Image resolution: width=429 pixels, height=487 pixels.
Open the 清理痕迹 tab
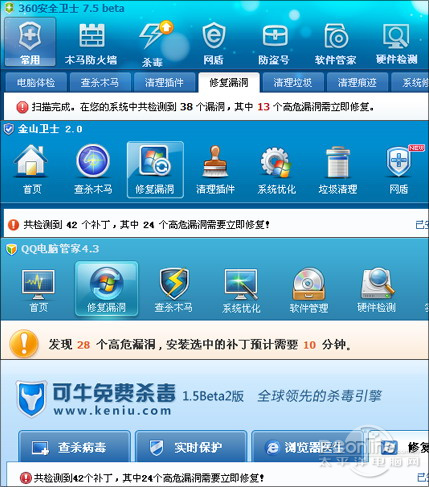357,82
